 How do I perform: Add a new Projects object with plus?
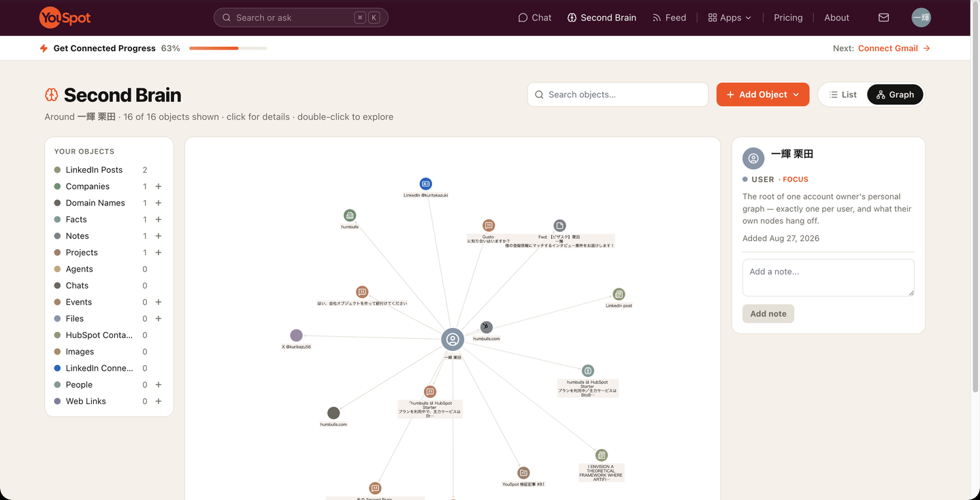coord(159,252)
